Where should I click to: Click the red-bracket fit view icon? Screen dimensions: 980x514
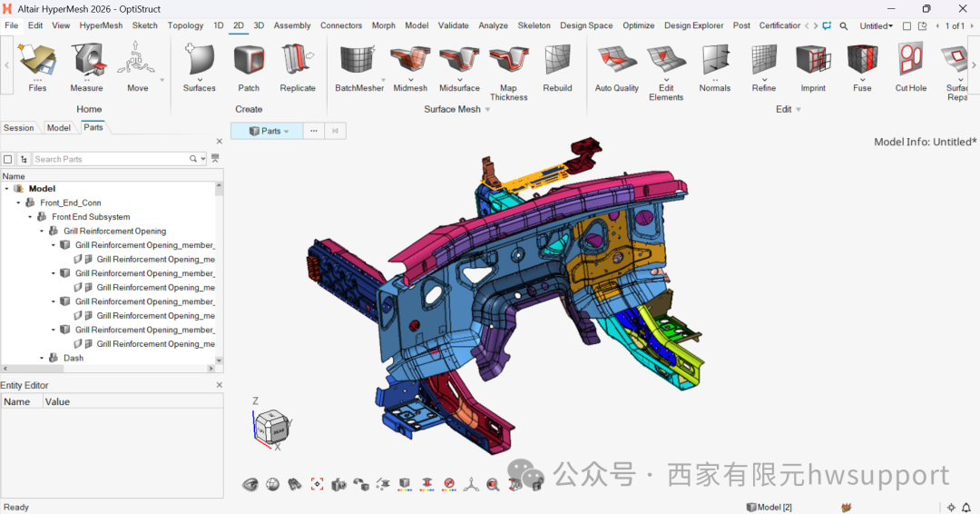click(317, 484)
